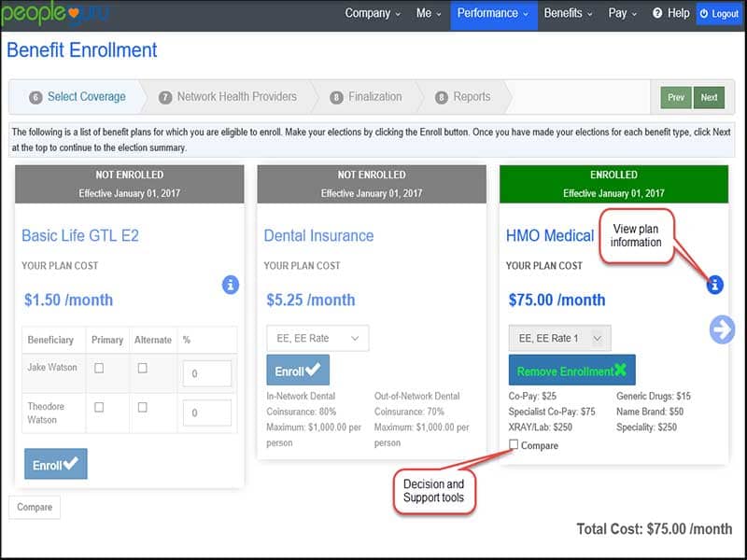The width and height of the screenshot is (747, 560).
Task: Open the EE, EE Rate 1 dropdown
Action: tap(560, 338)
